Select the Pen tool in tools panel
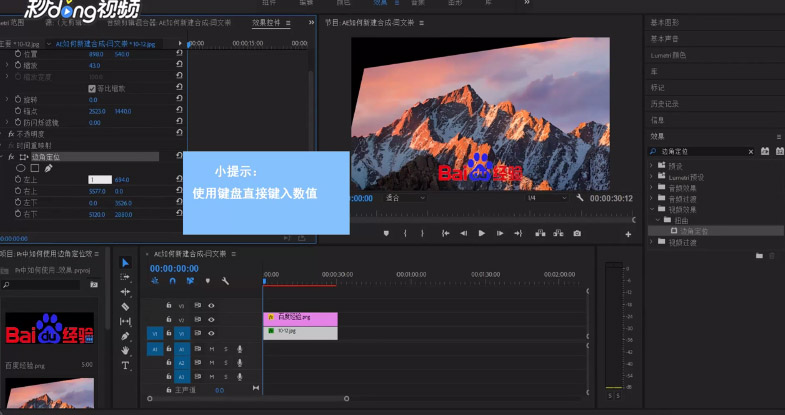 pyautogui.click(x=125, y=336)
